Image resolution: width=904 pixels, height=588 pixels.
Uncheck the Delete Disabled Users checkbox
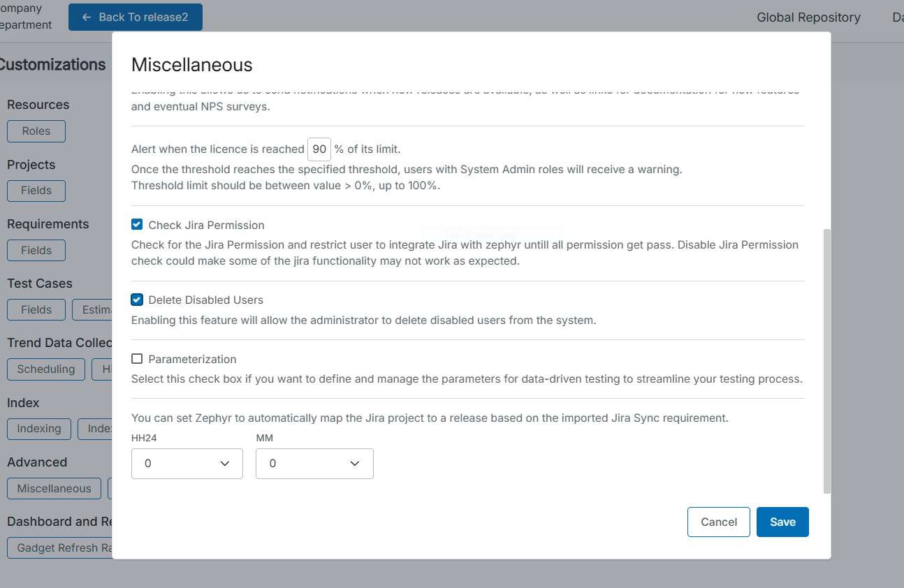(x=137, y=300)
